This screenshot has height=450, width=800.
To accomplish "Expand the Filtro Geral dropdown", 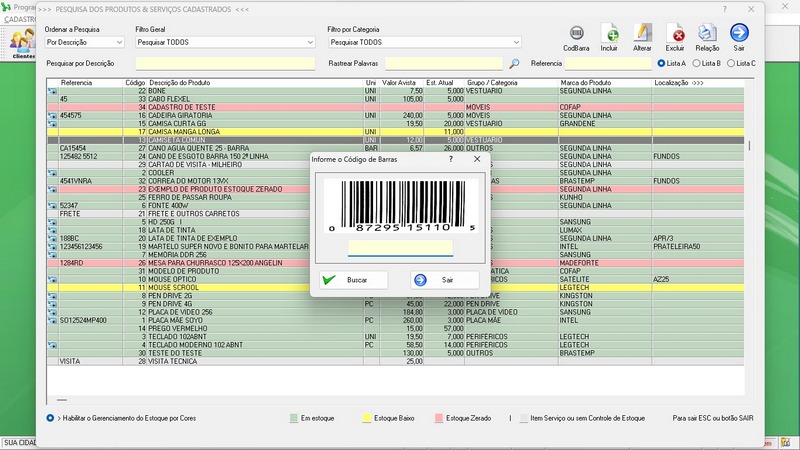I will [x=225, y=43].
